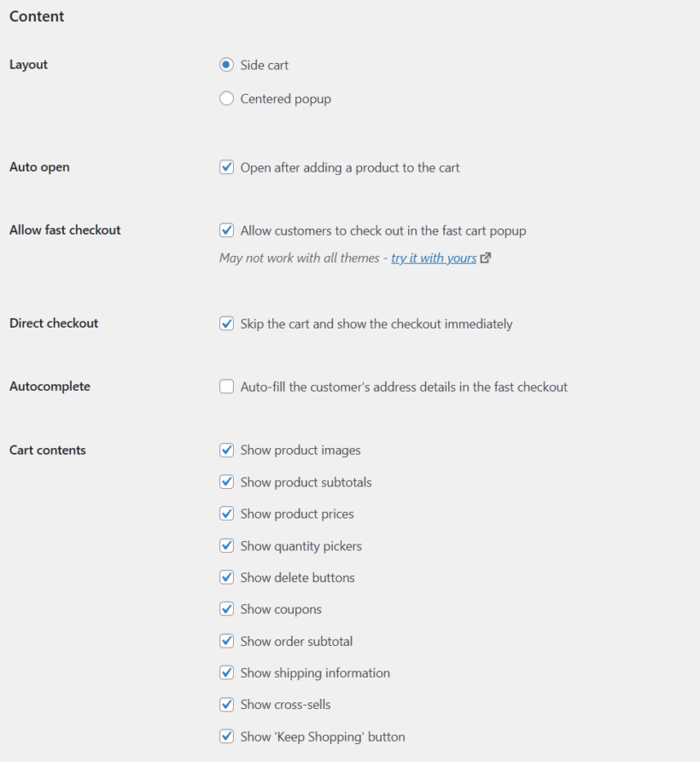Image resolution: width=700 pixels, height=762 pixels.
Task: Click the 'Content' section heading
Action: click(x=36, y=16)
